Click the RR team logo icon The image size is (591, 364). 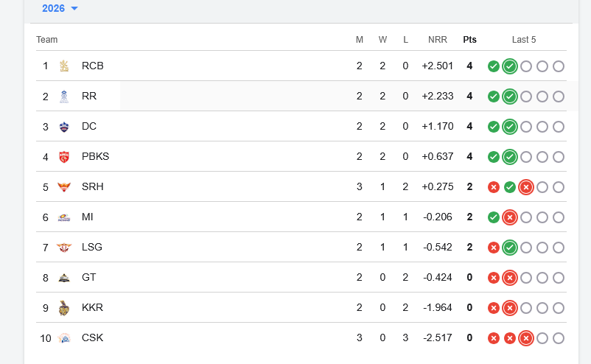[x=65, y=96]
